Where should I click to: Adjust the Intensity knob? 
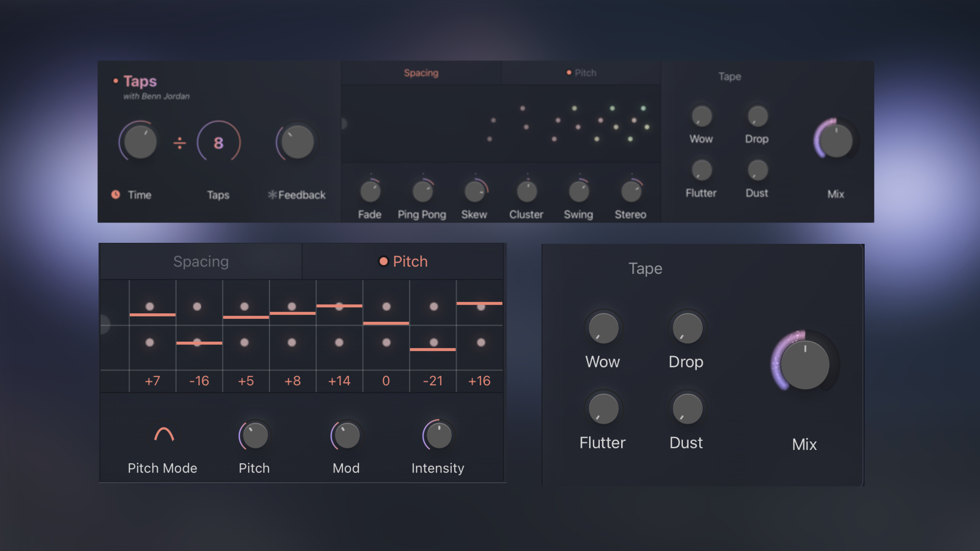[437, 435]
